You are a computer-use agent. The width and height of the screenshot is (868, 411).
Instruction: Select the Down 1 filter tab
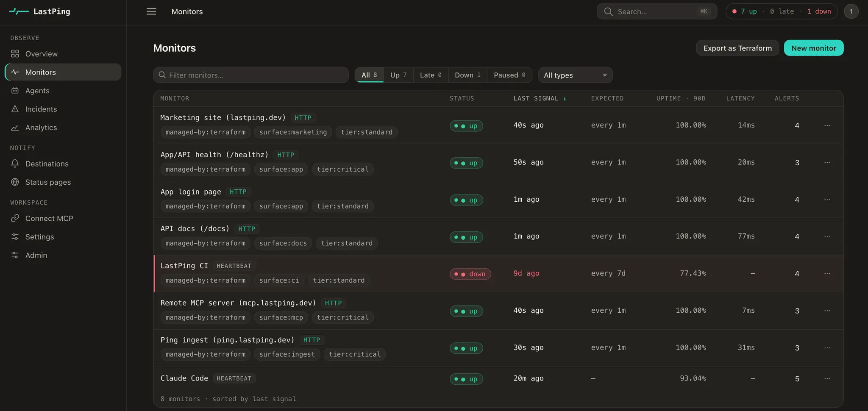(467, 75)
